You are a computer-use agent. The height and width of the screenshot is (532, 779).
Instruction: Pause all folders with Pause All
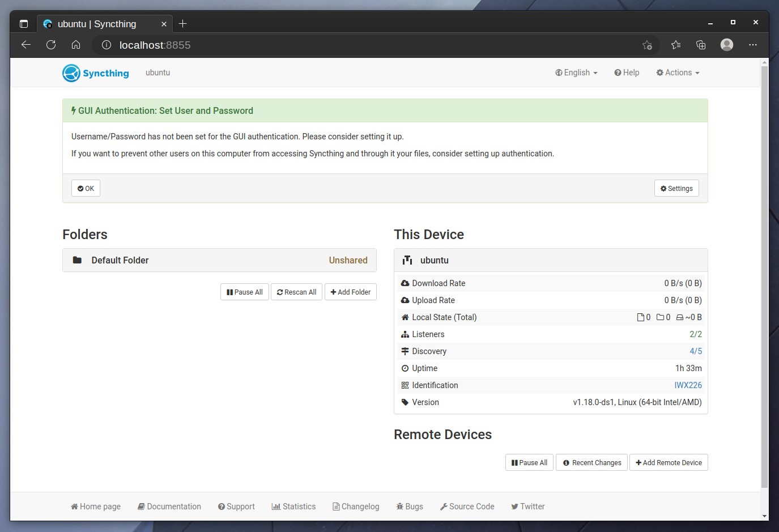[245, 292]
